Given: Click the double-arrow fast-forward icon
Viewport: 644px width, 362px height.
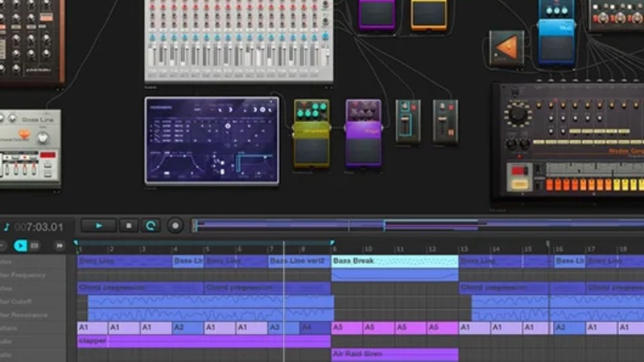Looking at the screenshot, I should pos(59,245).
